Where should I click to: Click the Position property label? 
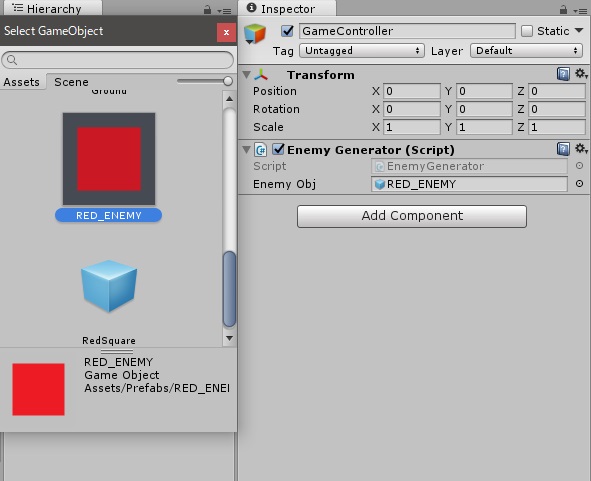click(275, 91)
